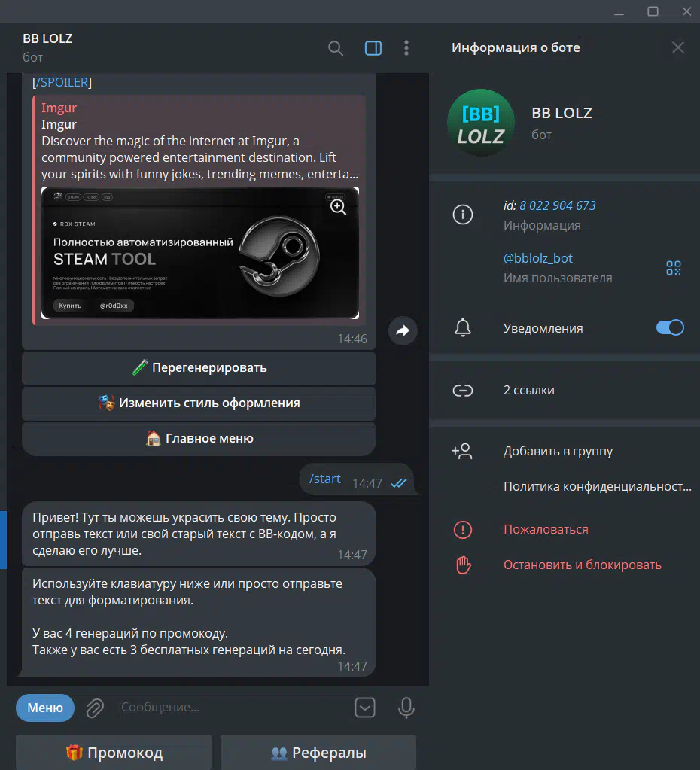Collapse the bot keyboard toggle icon
700x770 pixels.
[x=365, y=708]
